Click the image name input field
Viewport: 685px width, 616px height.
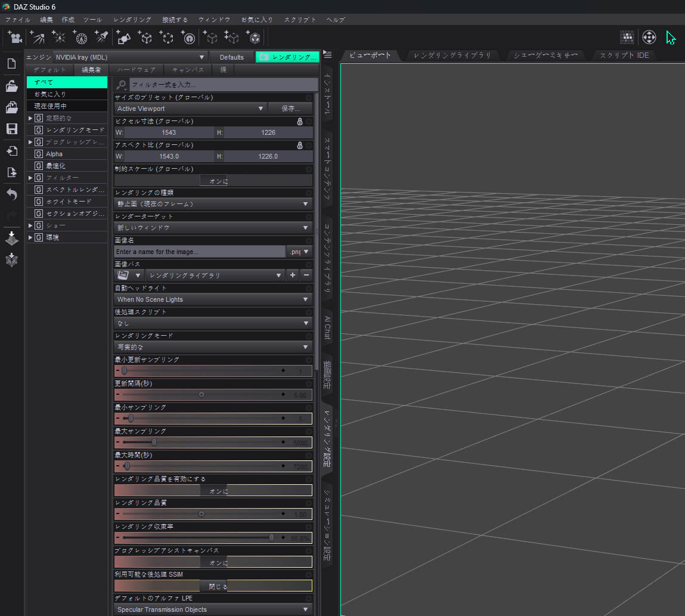click(200, 252)
